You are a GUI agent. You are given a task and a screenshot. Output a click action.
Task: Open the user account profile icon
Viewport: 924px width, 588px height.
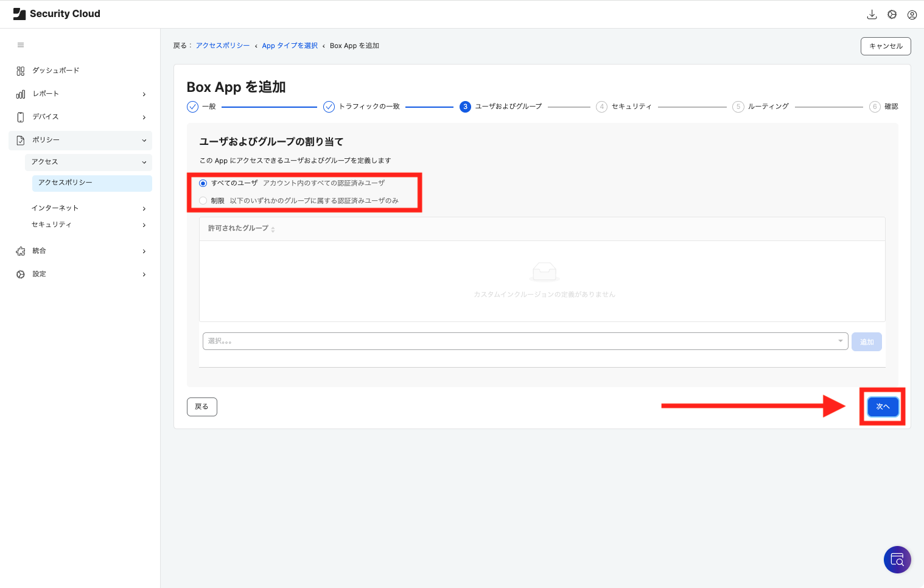pyautogui.click(x=912, y=15)
